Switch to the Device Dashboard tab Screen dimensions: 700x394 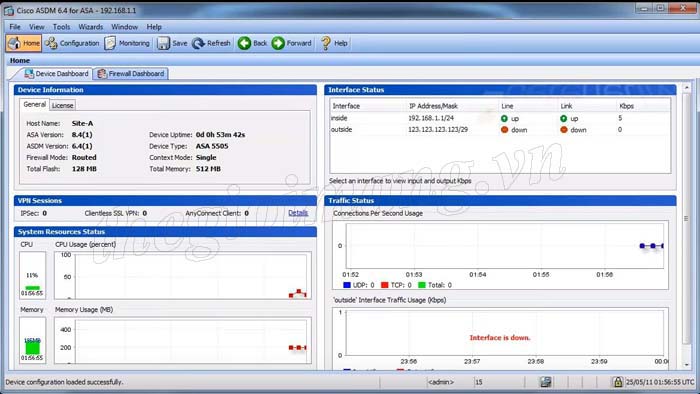tap(56, 74)
